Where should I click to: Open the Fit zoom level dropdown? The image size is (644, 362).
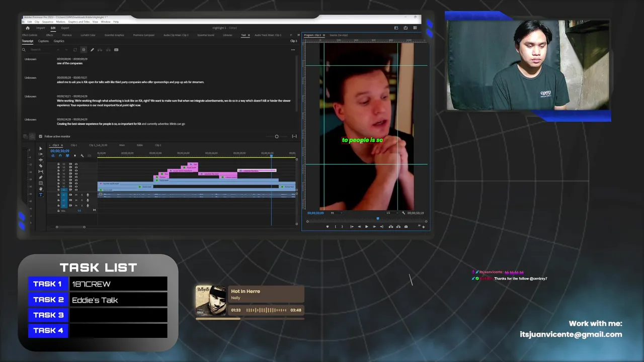click(x=337, y=213)
